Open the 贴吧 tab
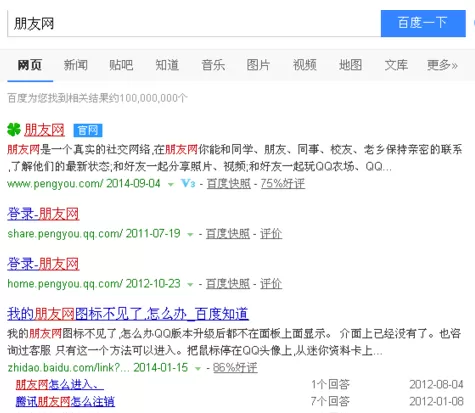Image resolution: width=475 pixels, height=413 pixels. click(121, 65)
